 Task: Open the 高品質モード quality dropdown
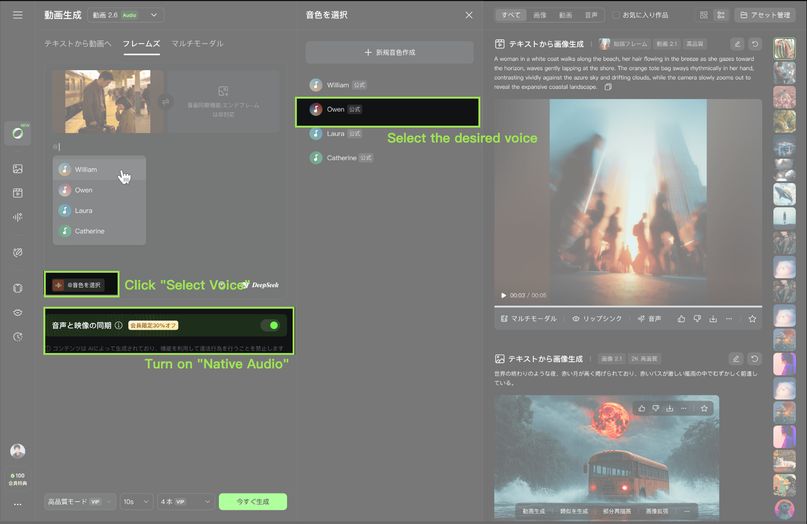[x=79, y=501]
